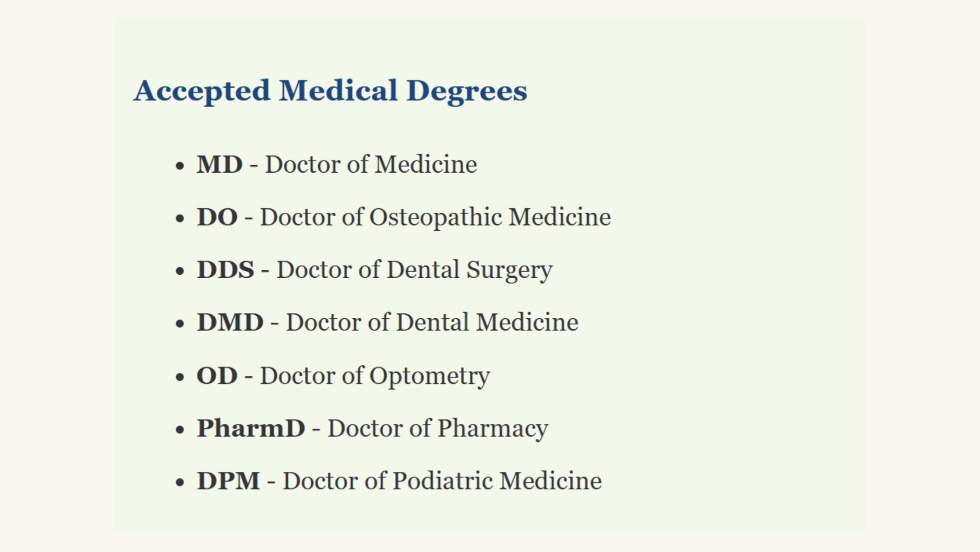
Task: Click the bullet point before PharmD
Action: pyautogui.click(x=180, y=429)
